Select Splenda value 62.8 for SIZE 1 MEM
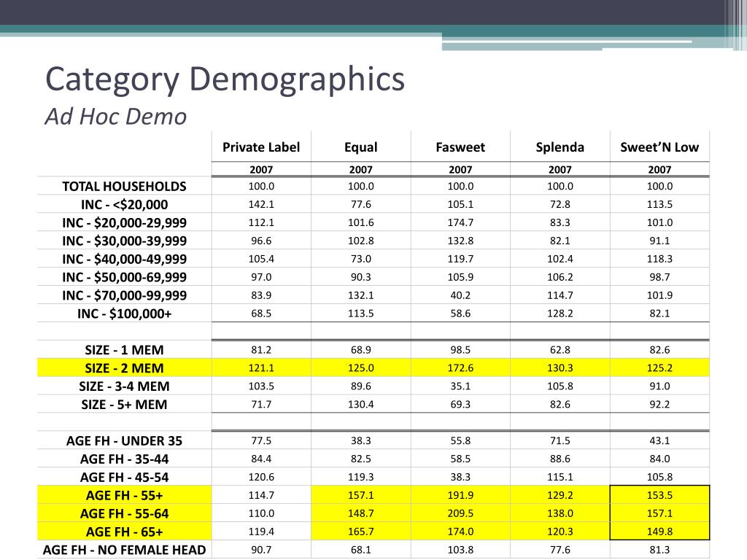747x560 pixels. [x=560, y=350]
